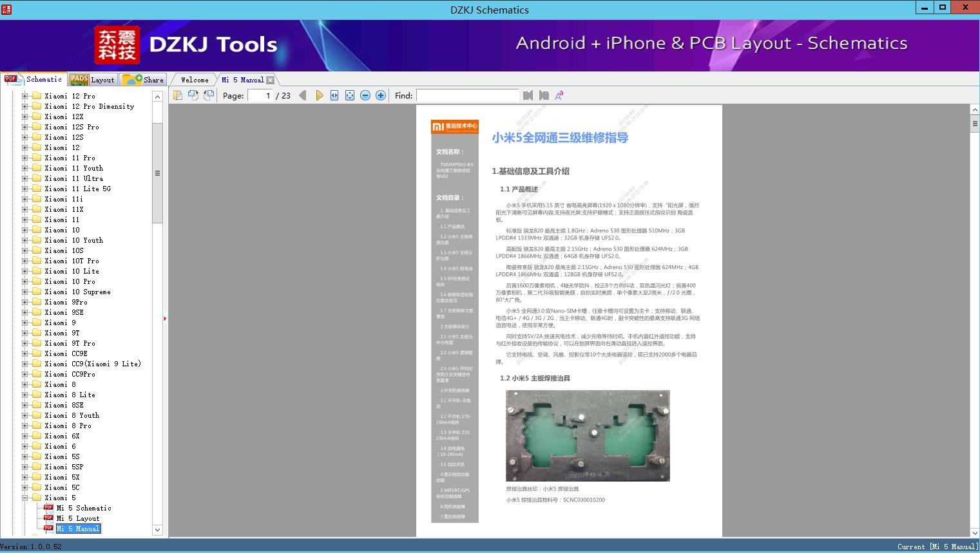
Task: Select Mi 5 Manual in tree
Action: tap(78, 529)
